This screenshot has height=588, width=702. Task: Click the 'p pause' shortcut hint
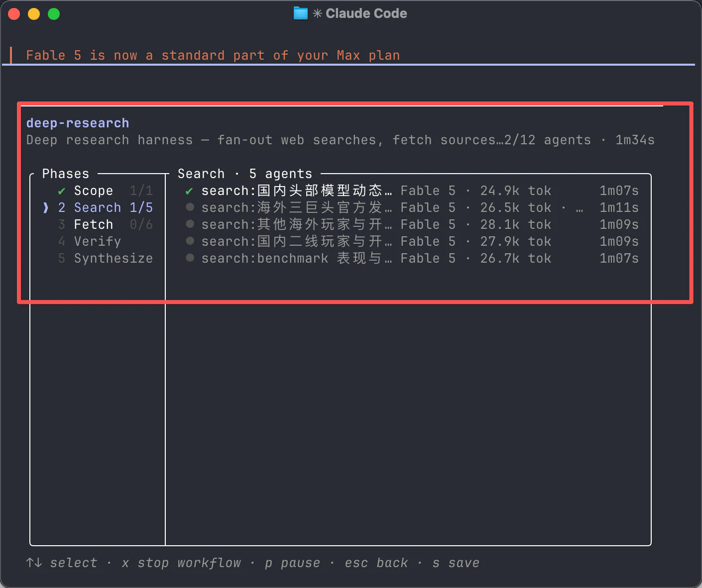(292, 563)
